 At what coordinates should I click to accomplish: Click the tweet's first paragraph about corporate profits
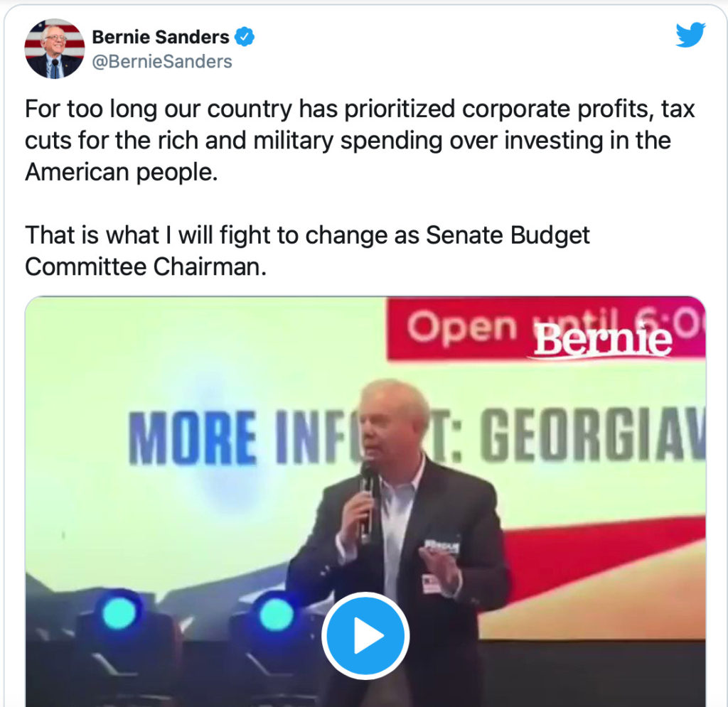click(359, 141)
